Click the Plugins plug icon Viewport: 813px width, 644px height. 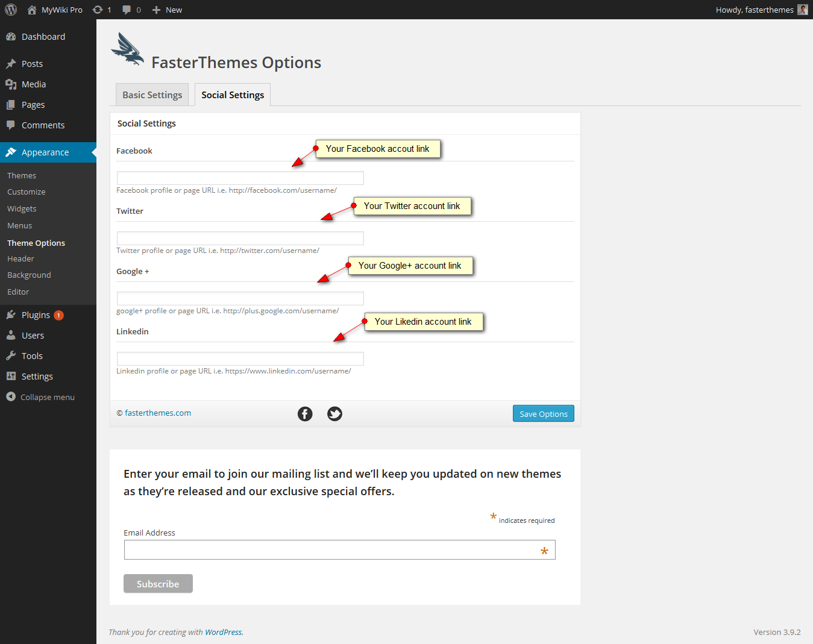tap(11, 315)
